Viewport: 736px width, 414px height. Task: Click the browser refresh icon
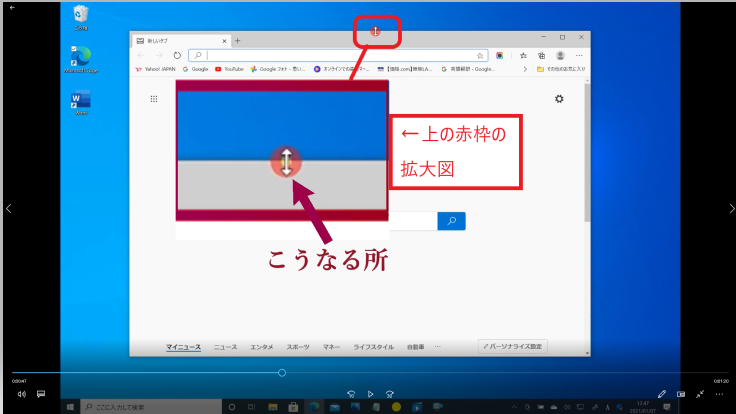(177, 56)
